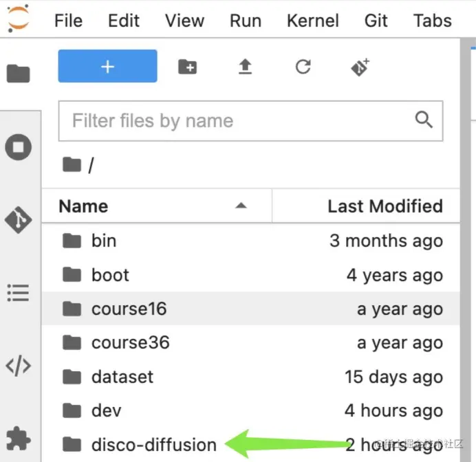Click the Upload Files icon

pyautogui.click(x=246, y=67)
